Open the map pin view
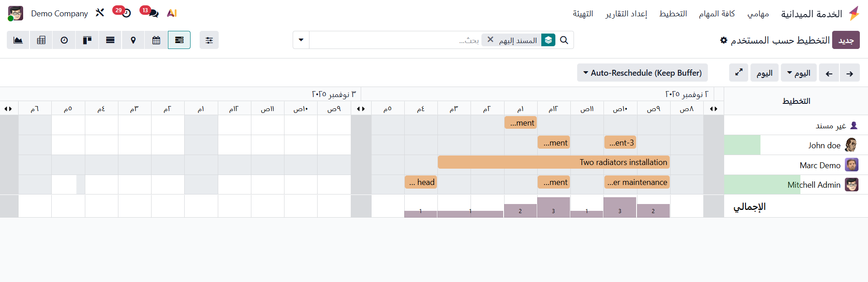The image size is (868, 282). 133,40
